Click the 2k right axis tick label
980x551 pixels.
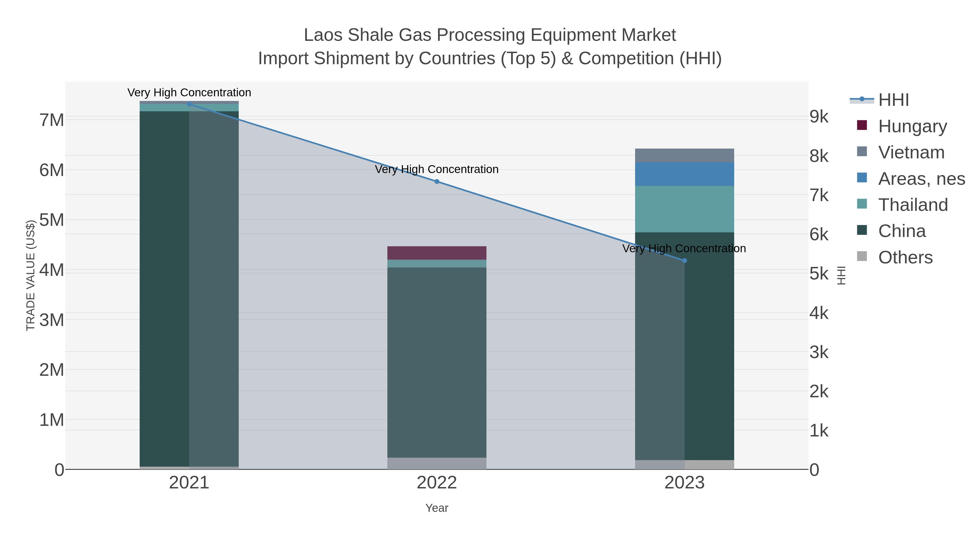[819, 391]
